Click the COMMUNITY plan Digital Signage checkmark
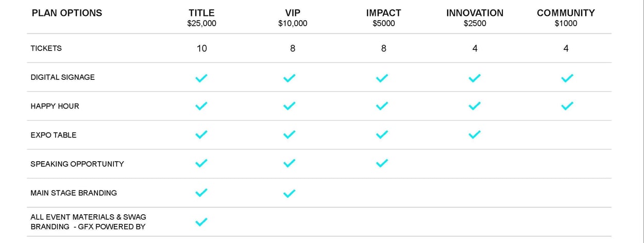644x243 pixels. (x=567, y=78)
